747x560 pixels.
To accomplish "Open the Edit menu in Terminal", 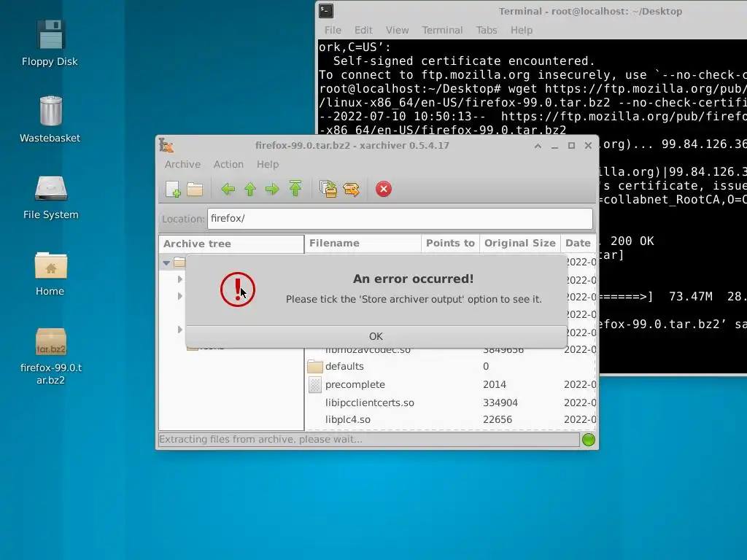I will [x=363, y=30].
